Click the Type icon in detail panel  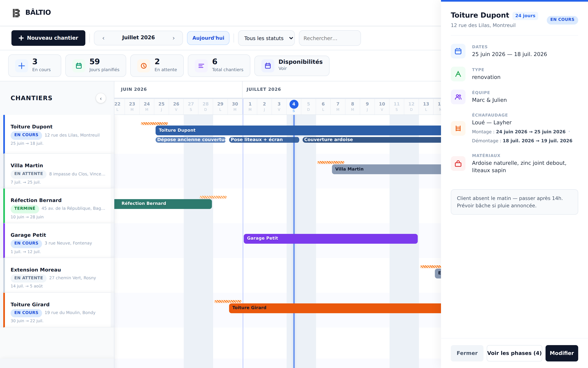pos(458,74)
